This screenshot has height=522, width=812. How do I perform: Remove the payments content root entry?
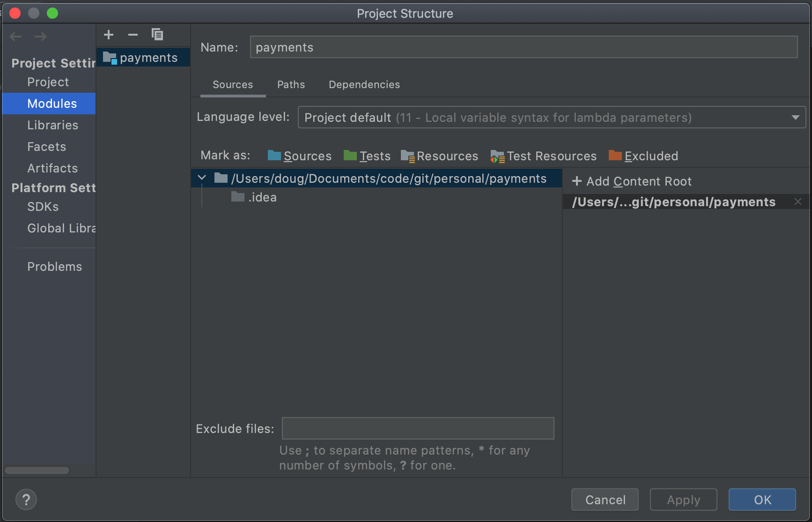pyautogui.click(x=798, y=202)
